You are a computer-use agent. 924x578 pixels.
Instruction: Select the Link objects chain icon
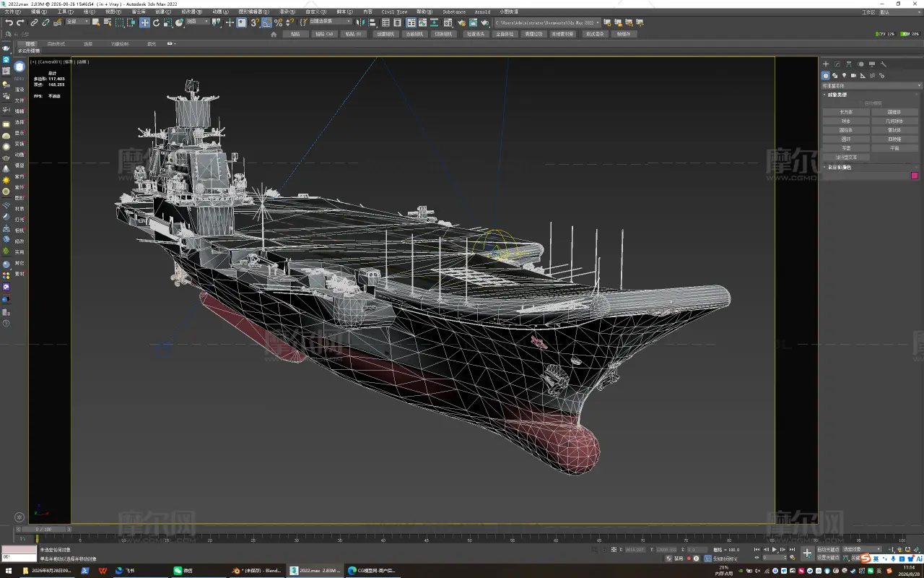point(34,22)
